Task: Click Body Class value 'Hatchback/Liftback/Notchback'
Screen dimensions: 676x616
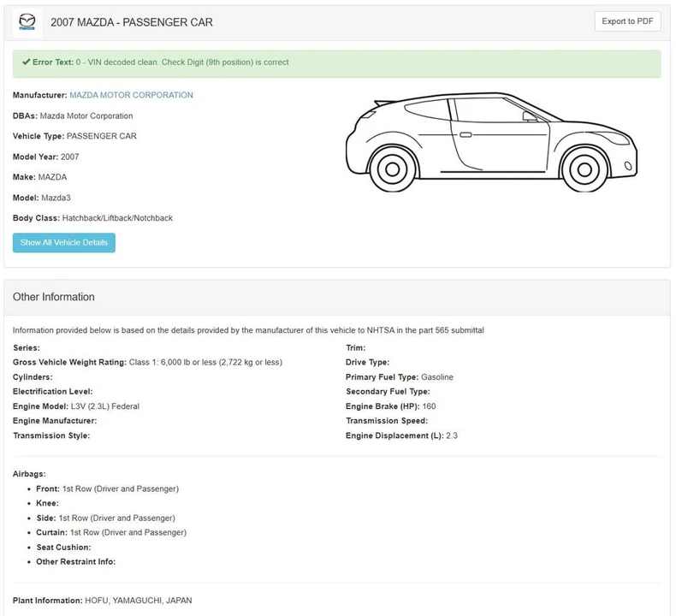Action: pyautogui.click(x=117, y=218)
